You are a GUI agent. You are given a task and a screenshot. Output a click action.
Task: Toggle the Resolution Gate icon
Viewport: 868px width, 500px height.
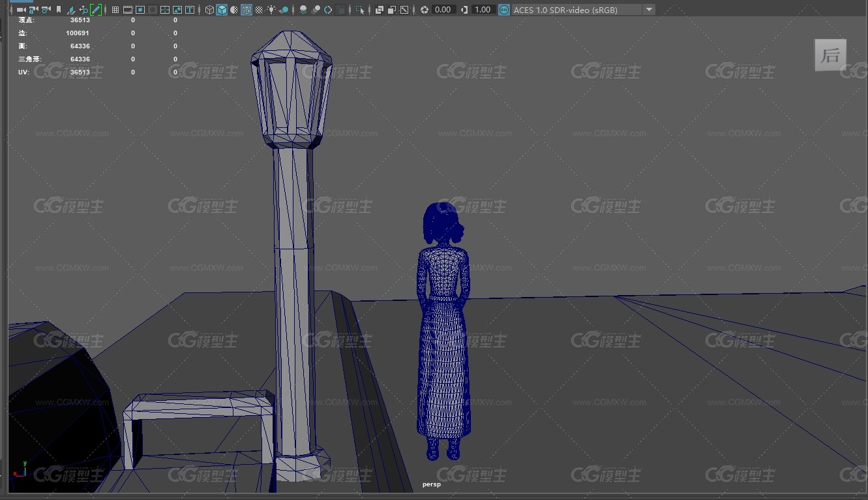140,10
